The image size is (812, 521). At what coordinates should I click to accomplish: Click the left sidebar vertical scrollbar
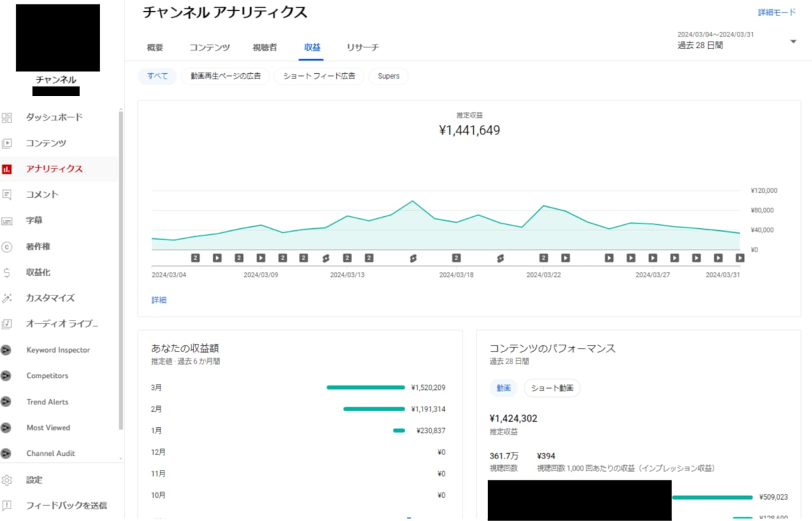click(x=120, y=269)
